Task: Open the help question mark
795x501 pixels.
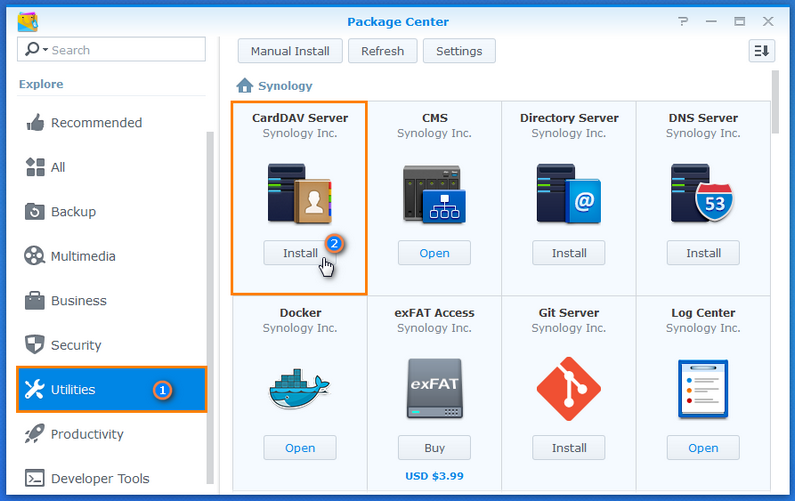Action: pyautogui.click(x=683, y=21)
